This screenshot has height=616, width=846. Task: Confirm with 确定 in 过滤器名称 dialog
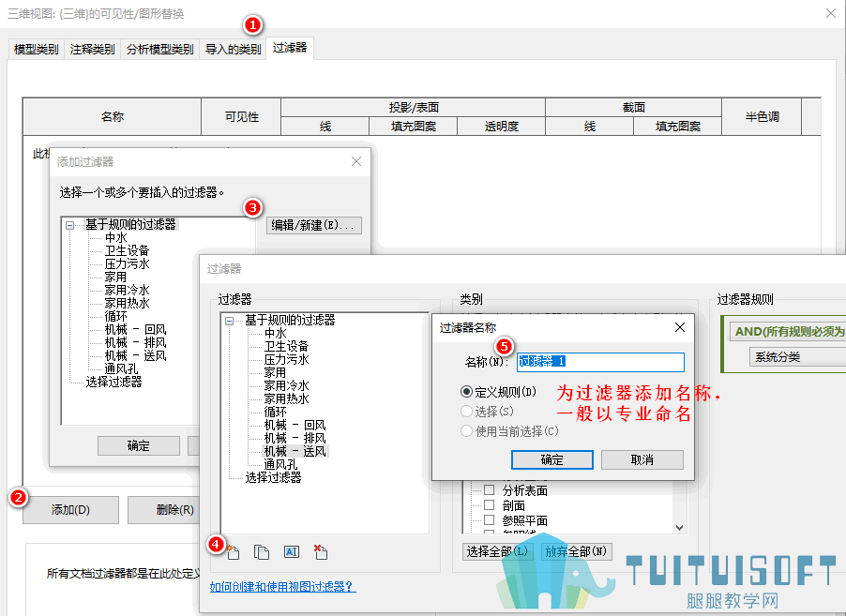point(551,460)
